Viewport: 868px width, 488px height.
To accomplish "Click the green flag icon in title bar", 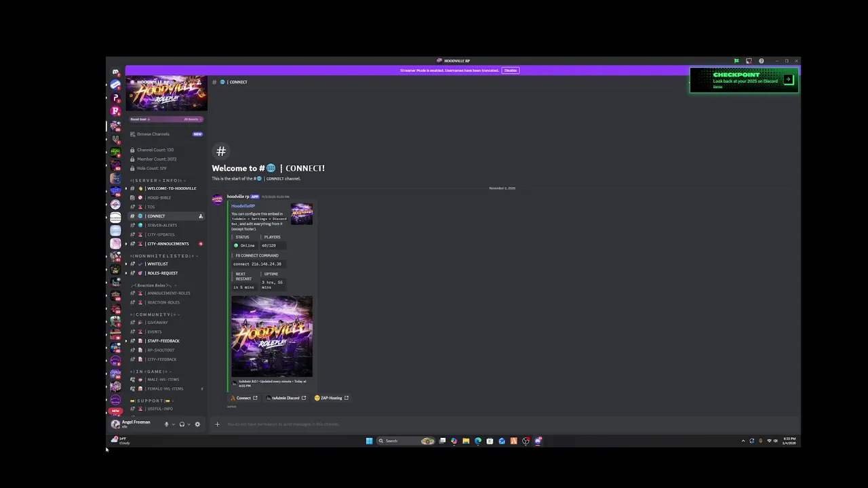I will pyautogui.click(x=736, y=61).
